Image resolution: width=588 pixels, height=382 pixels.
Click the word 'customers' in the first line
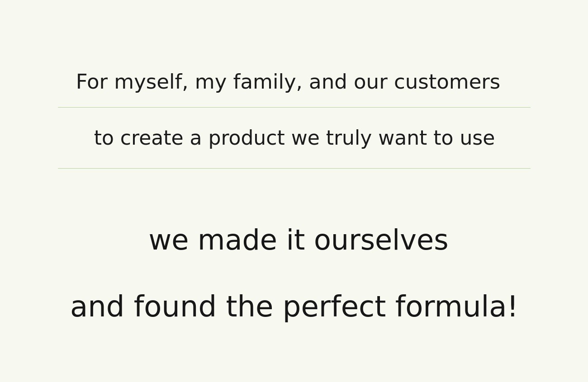(447, 82)
